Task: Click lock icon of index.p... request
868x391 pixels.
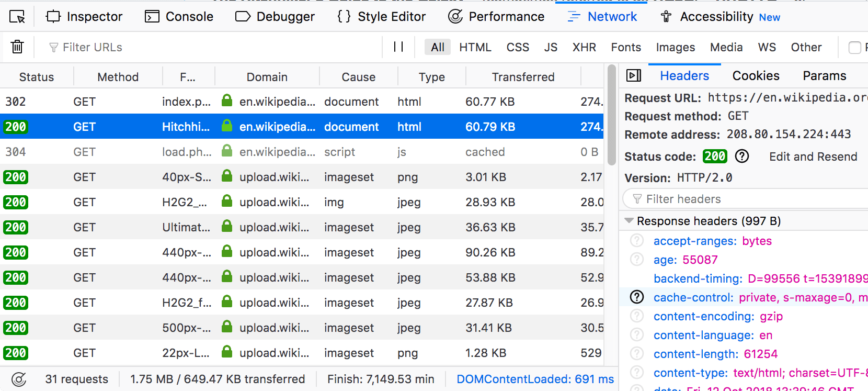Action: point(227,100)
